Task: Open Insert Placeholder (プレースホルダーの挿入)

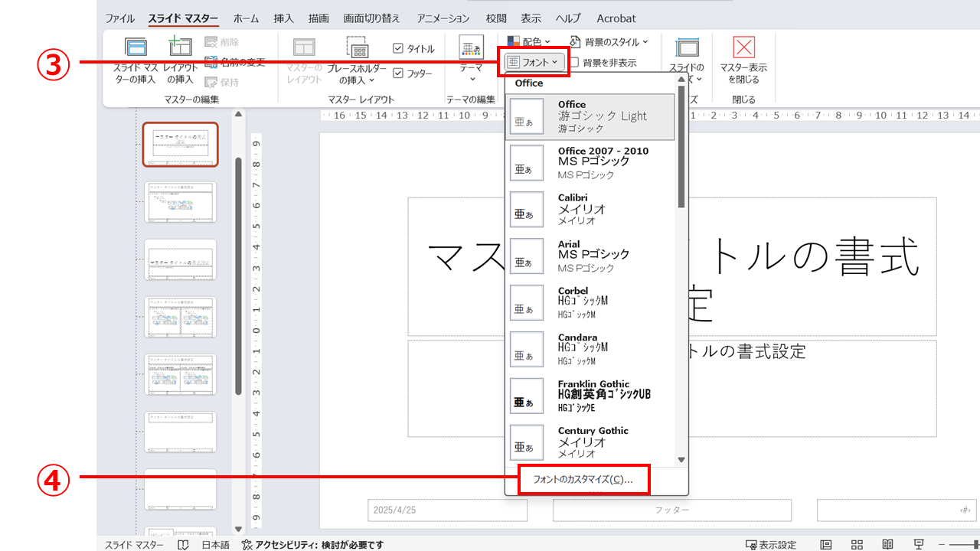Action: (358, 60)
